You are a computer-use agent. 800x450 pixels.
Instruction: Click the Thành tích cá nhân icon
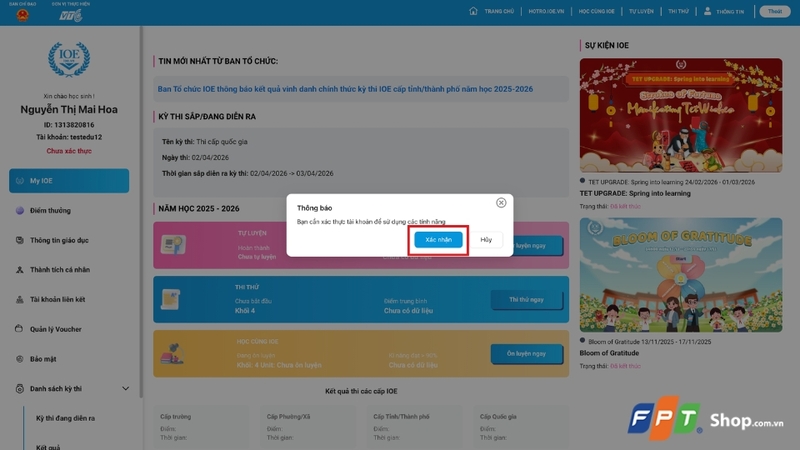(20, 269)
